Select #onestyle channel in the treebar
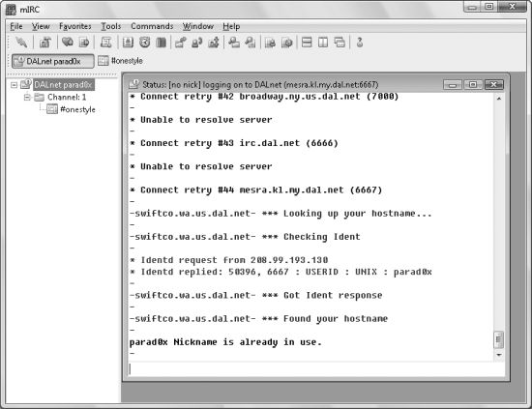This screenshot has height=409, width=532. 77,109
